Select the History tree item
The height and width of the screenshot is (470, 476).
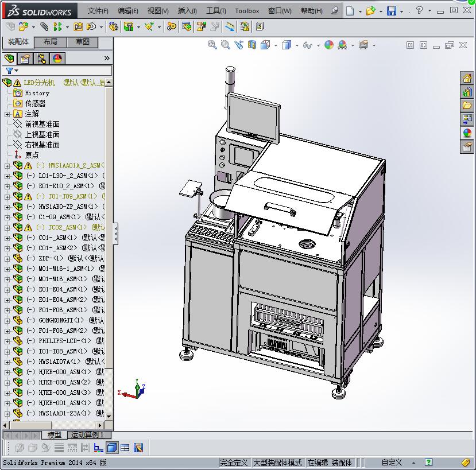click(x=37, y=93)
